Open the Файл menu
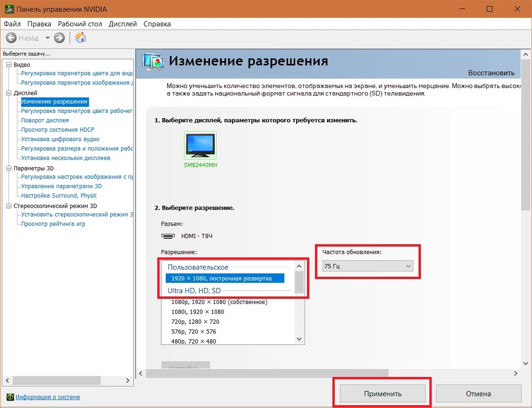Viewport: 532px width, 408px height. (12, 24)
